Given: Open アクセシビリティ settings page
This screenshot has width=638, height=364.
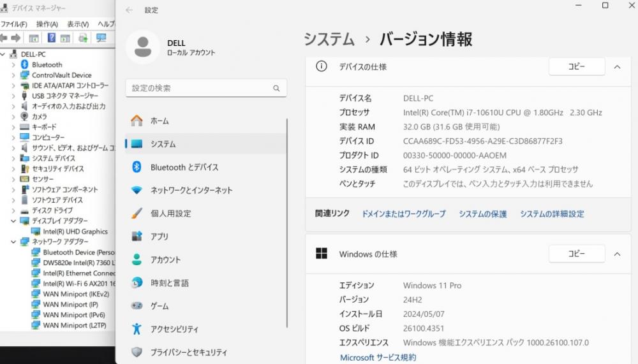Looking at the screenshot, I should tap(206, 329).
